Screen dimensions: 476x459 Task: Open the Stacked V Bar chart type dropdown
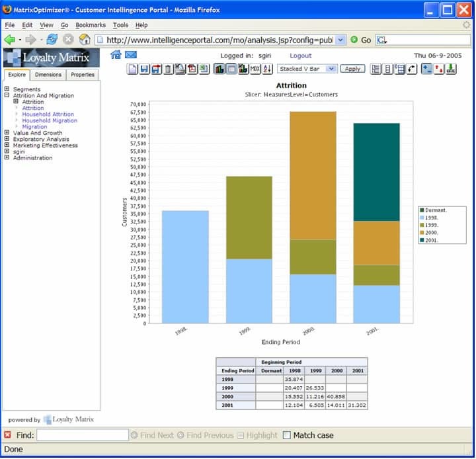point(331,69)
